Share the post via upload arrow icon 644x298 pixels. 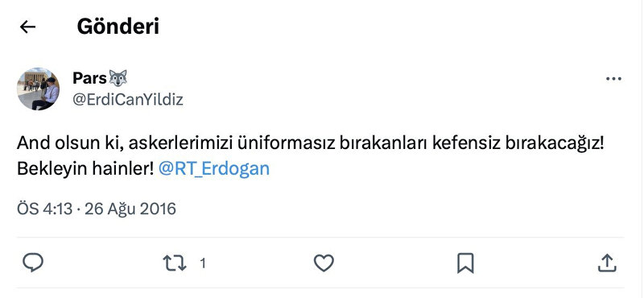[607, 263]
